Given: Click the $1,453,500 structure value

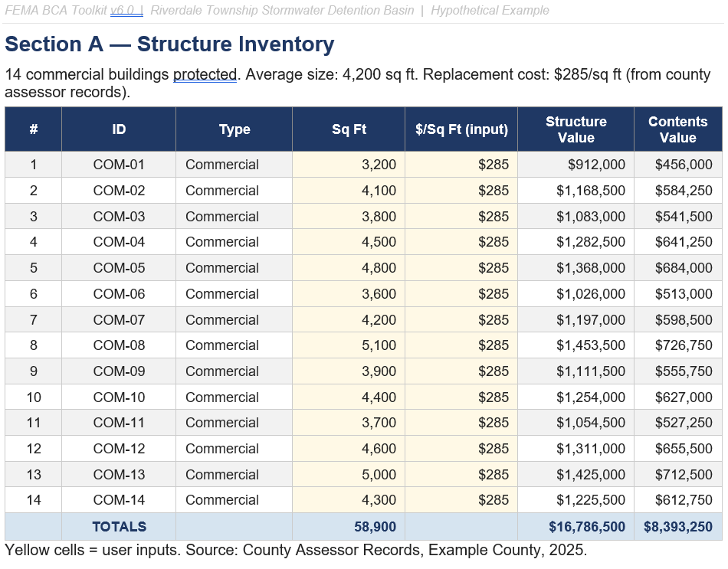Looking at the screenshot, I should [x=576, y=345].
